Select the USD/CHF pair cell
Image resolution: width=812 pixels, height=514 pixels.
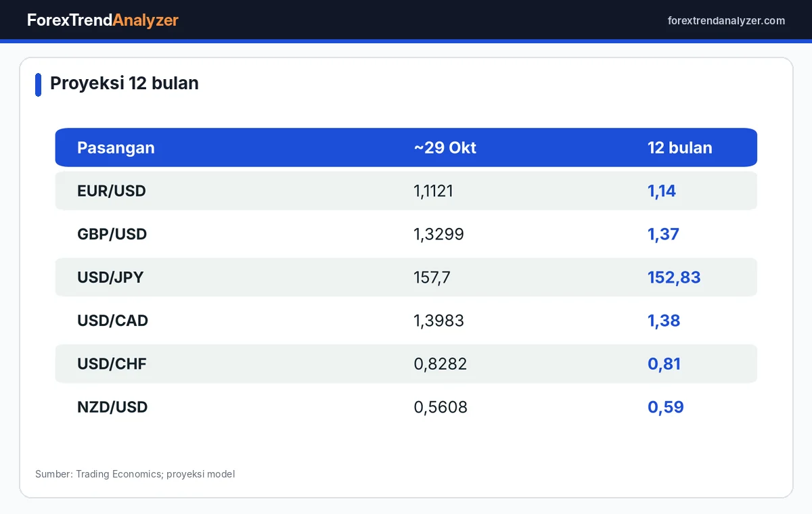tap(112, 364)
